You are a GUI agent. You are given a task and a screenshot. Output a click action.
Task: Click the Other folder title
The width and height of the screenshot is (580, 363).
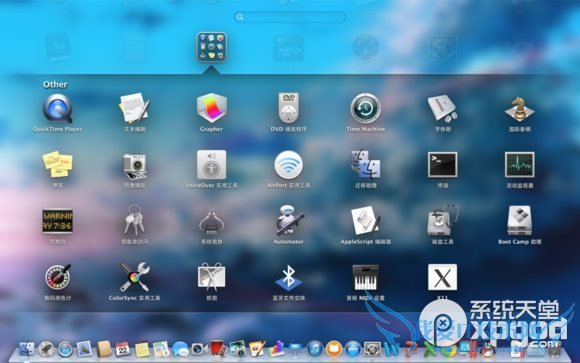point(55,84)
